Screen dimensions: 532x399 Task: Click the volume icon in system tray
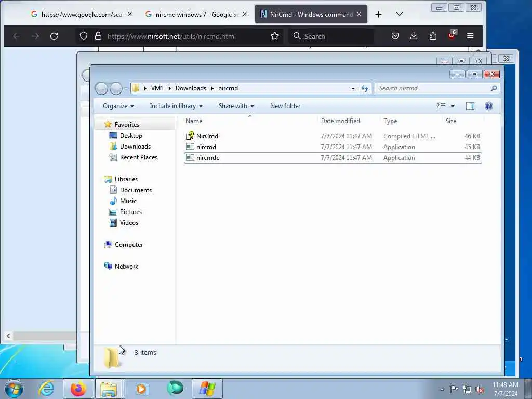[480, 389]
